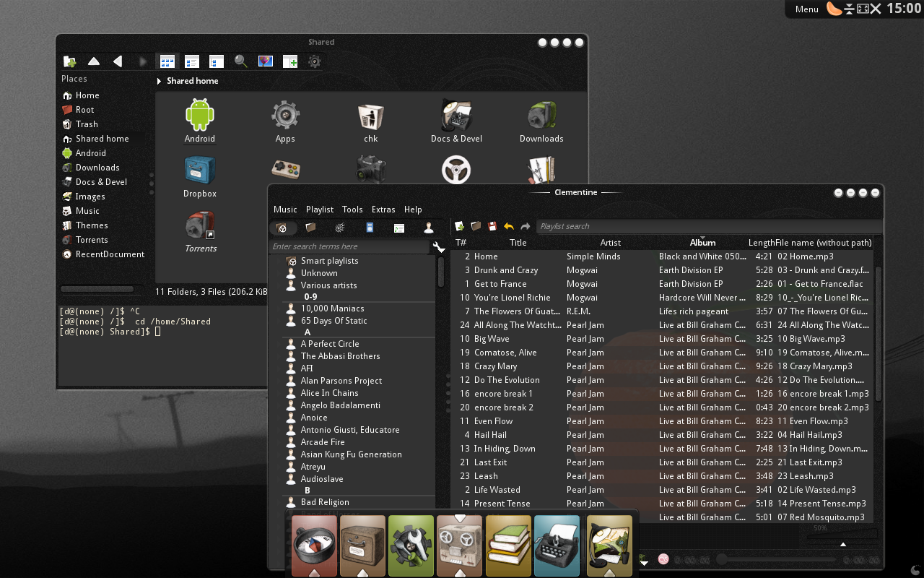Go to Root in Places sidebar
This screenshot has height=578, width=924.
point(84,110)
